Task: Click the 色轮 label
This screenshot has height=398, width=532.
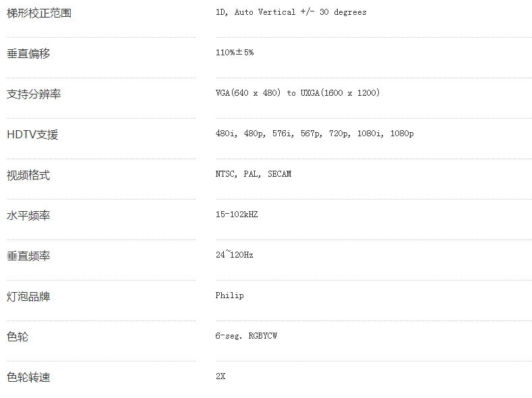Action: click(18, 337)
